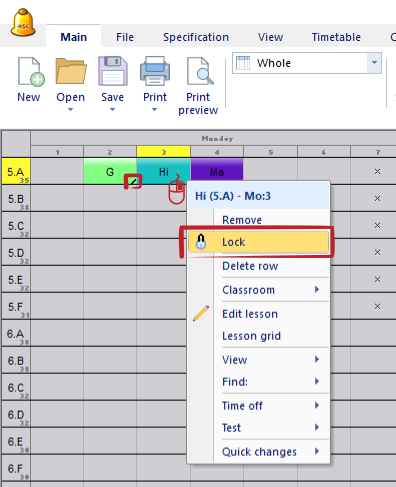This screenshot has width=396, height=487.
Task: Click the Print printer icon
Action: (x=155, y=71)
